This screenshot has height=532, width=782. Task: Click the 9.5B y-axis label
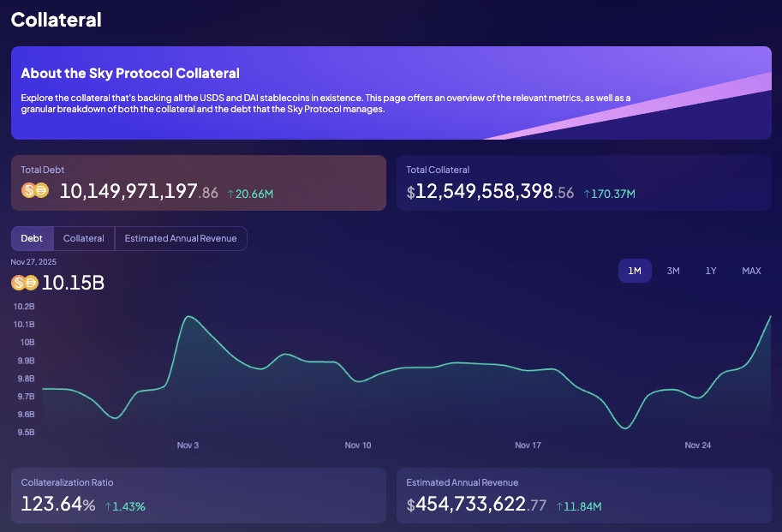point(26,433)
